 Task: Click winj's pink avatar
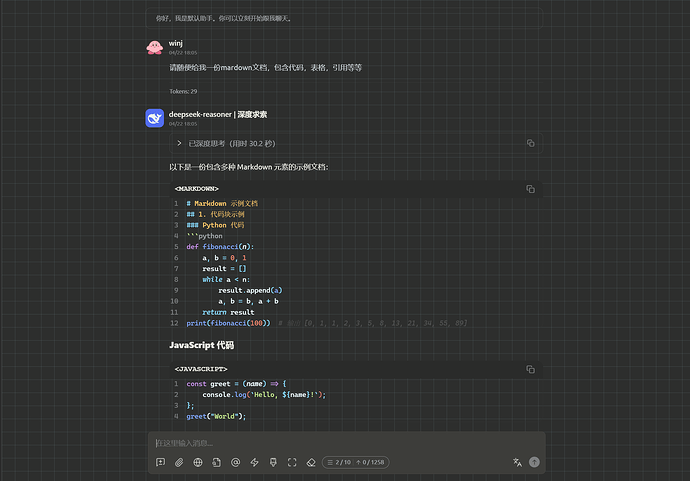pyautogui.click(x=155, y=47)
